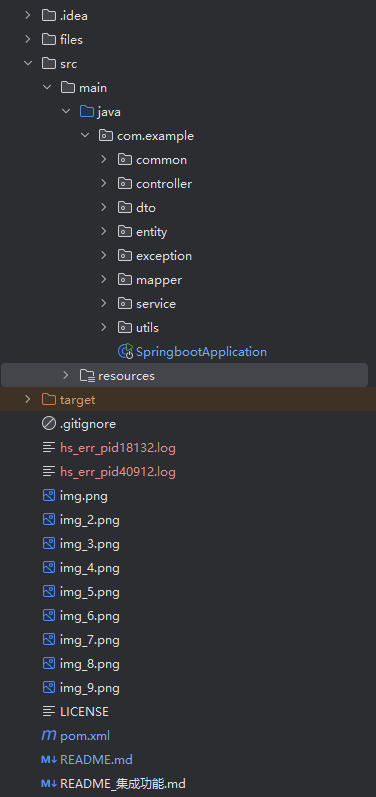Click the utils package icon
Image resolution: width=376 pixels, height=797 pixels.
click(x=125, y=327)
